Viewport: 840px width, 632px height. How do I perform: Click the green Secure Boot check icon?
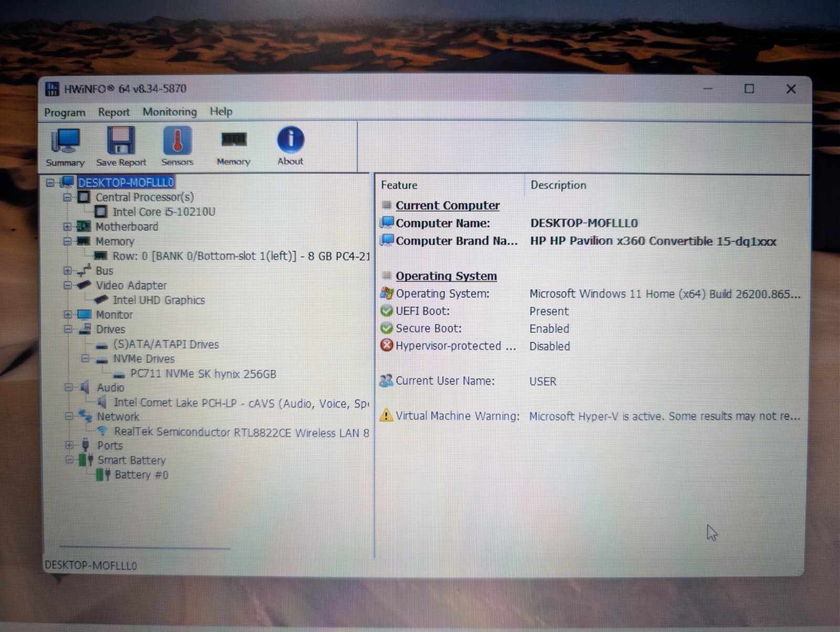click(x=386, y=328)
